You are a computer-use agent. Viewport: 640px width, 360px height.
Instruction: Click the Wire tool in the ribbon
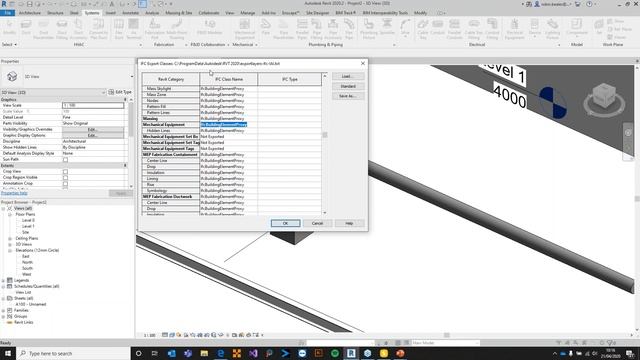coord(405,28)
